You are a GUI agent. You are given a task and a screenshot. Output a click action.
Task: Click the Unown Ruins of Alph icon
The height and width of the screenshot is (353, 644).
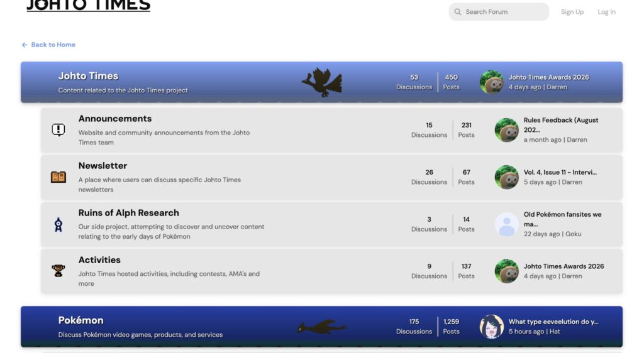[x=58, y=224]
